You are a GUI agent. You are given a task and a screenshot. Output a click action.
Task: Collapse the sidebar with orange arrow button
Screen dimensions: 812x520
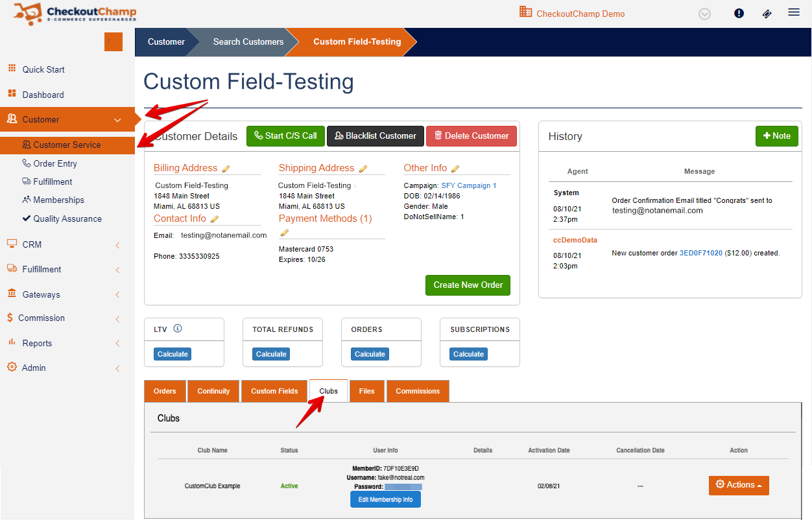click(113, 41)
